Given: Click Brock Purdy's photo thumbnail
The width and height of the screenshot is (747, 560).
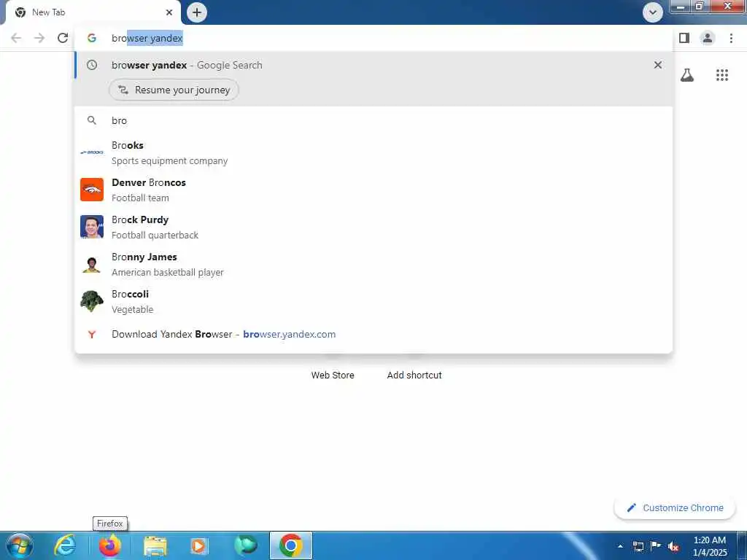Looking at the screenshot, I should [92, 227].
